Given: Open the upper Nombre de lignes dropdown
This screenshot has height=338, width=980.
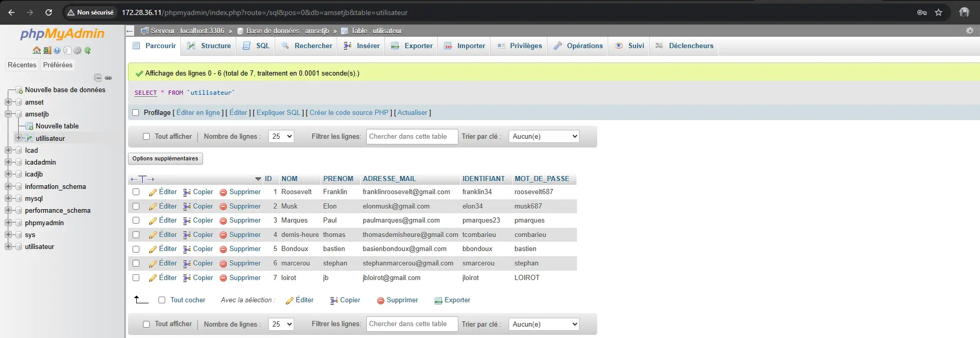Looking at the screenshot, I should 281,137.
